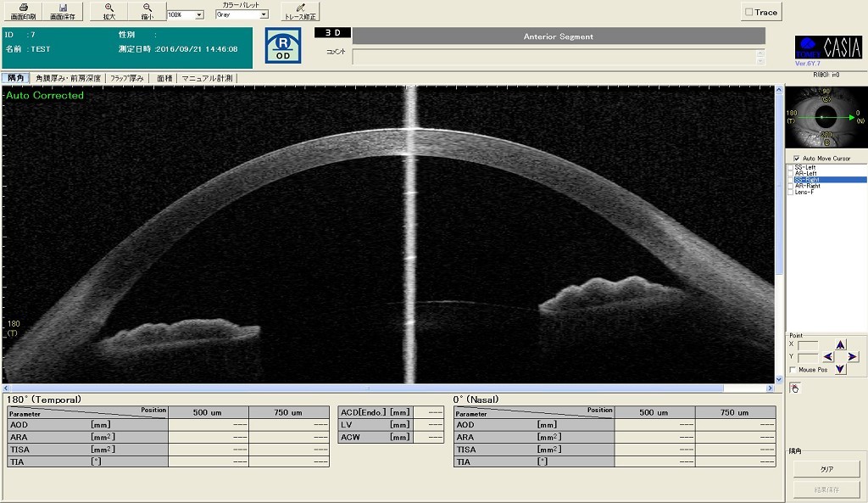
Task: Toggle the Auto Move Cursor checkbox
Action: [x=797, y=159]
